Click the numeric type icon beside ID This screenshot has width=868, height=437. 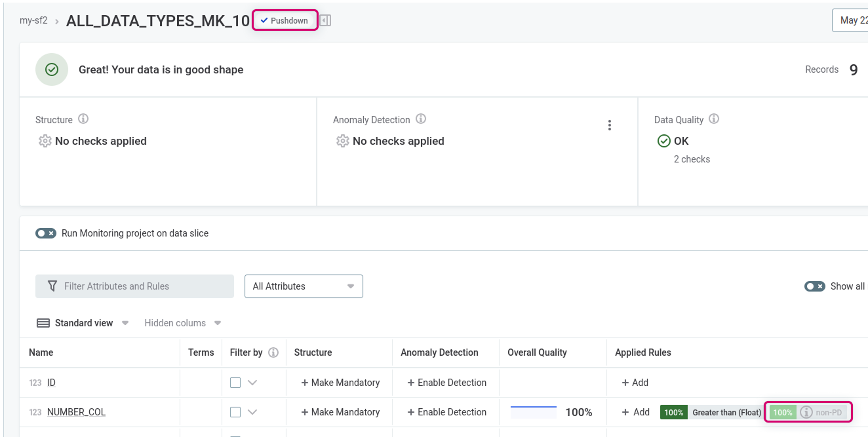35,383
